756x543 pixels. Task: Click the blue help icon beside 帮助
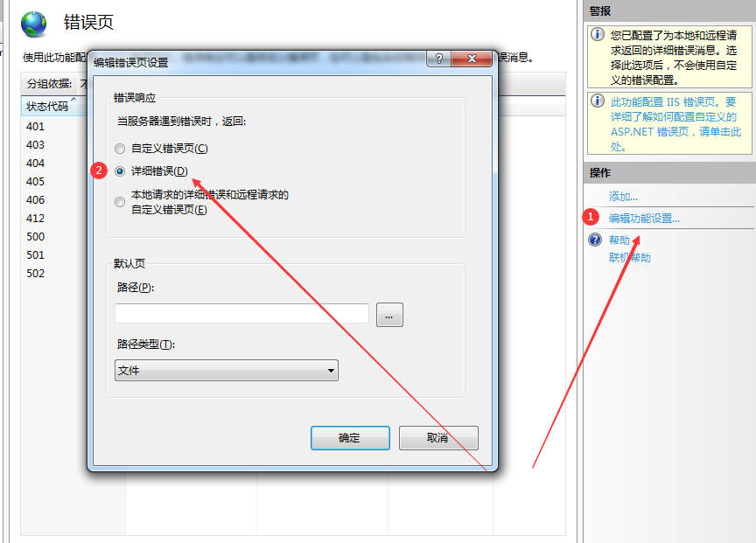pyautogui.click(x=595, y=240)
